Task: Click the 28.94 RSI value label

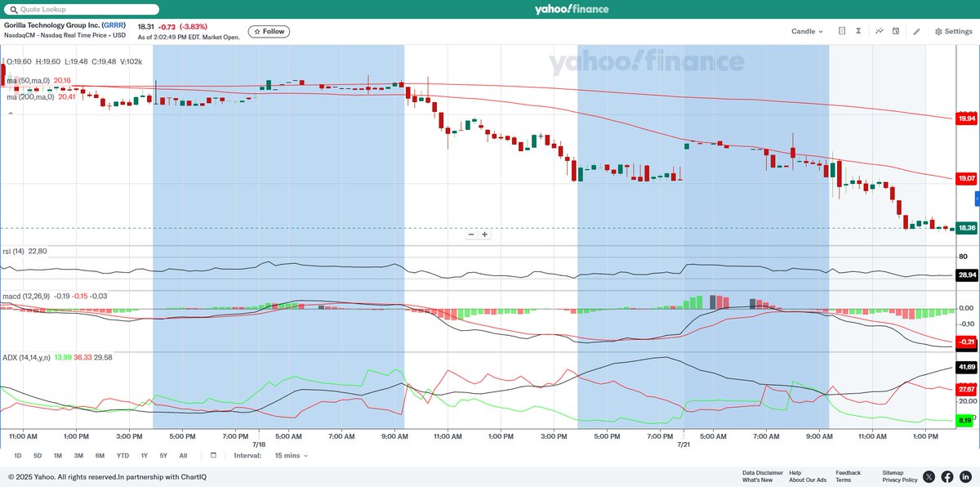Action: (x=967, y=275)
